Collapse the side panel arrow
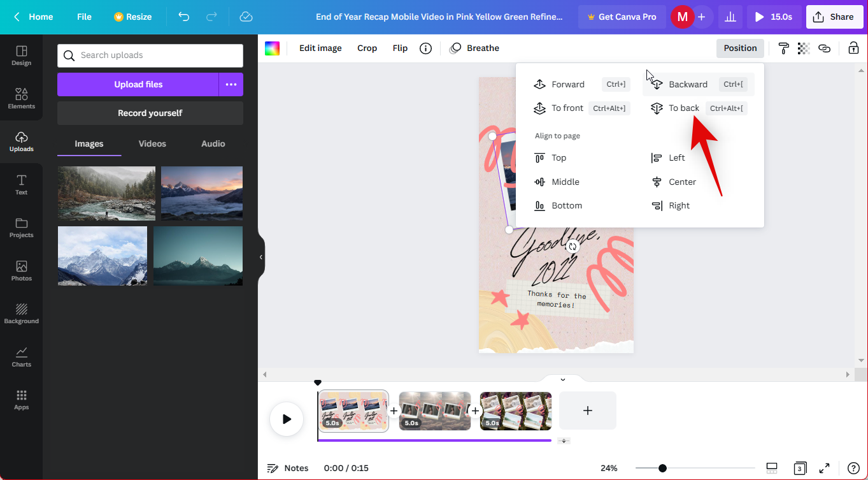868x480 pixels. pyautogui.click(x=261, y=257)
